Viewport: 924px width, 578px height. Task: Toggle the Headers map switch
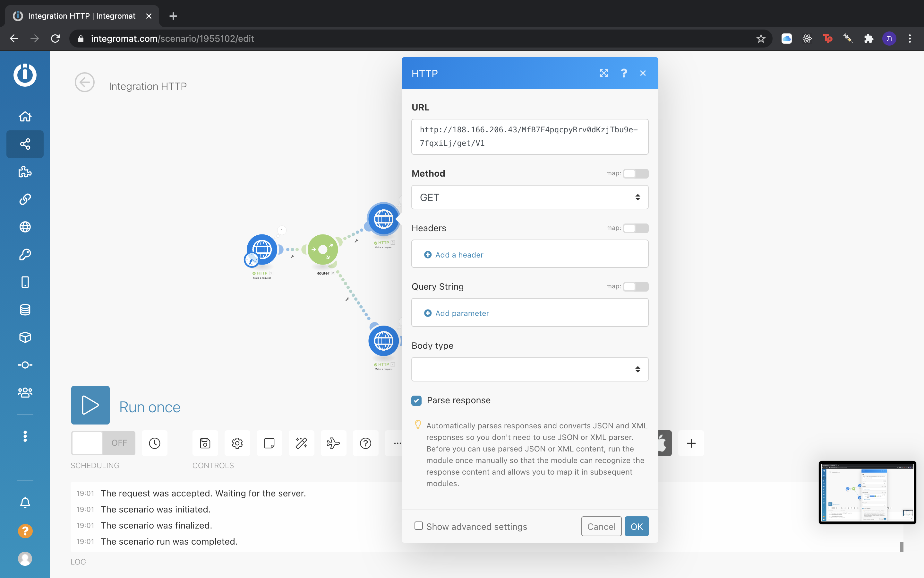click(636, 228)
